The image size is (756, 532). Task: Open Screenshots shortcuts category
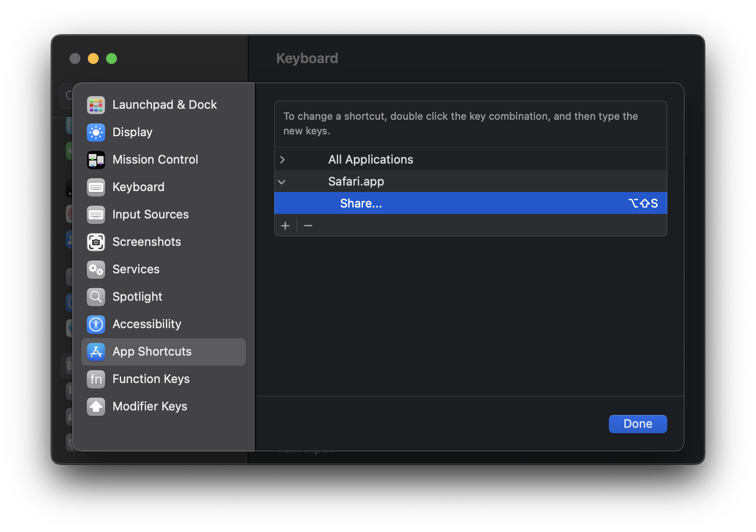pos(164,242)
